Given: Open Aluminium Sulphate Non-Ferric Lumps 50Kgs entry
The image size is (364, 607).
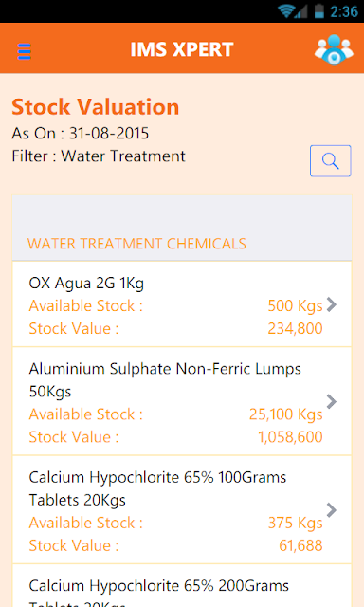Looking at the screenshot, I should [x=182, y=401].
